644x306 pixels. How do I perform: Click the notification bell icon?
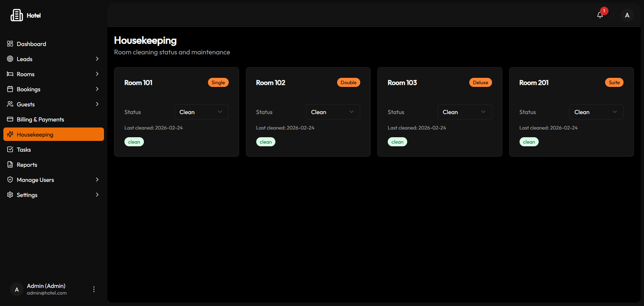point(600,15)
